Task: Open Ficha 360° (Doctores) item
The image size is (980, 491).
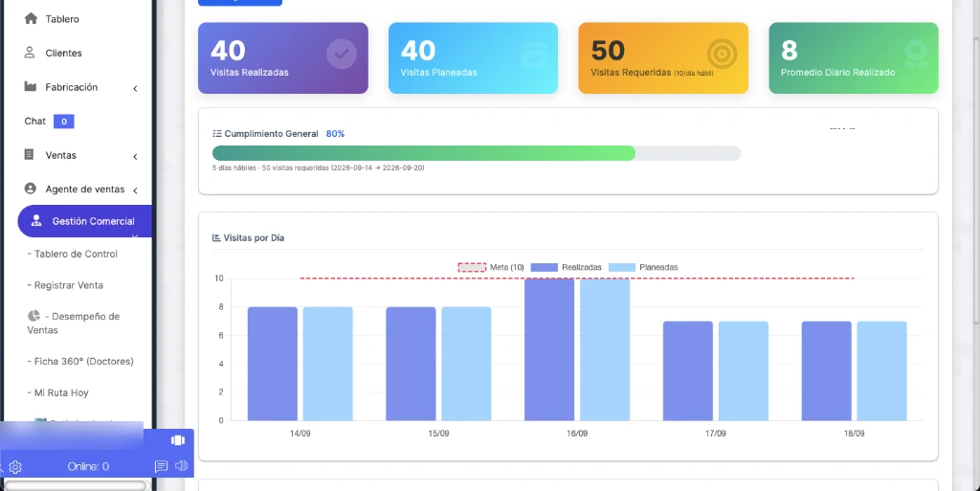Action: pyautogui.click(x=80, y=362)
